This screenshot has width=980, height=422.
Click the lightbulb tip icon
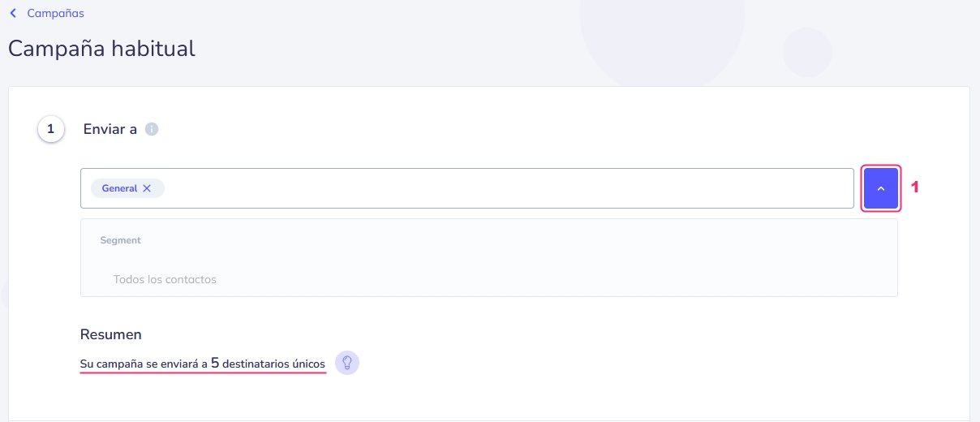[347, 363]
